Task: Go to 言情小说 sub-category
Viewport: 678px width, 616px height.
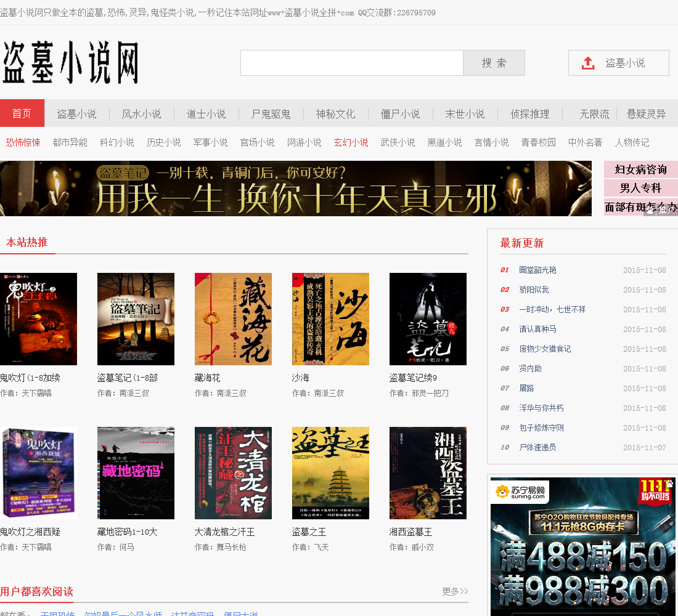Action: (x=491, y=142)
